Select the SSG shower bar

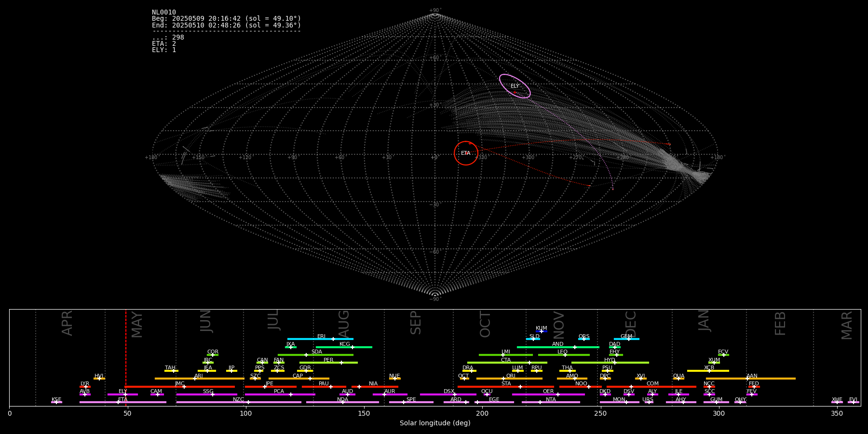(x=206, y=394)
